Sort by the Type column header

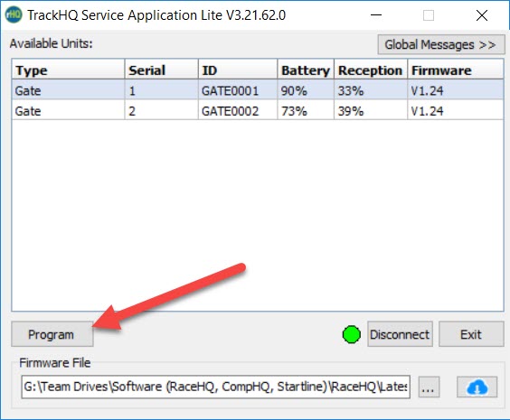(69, 70)
